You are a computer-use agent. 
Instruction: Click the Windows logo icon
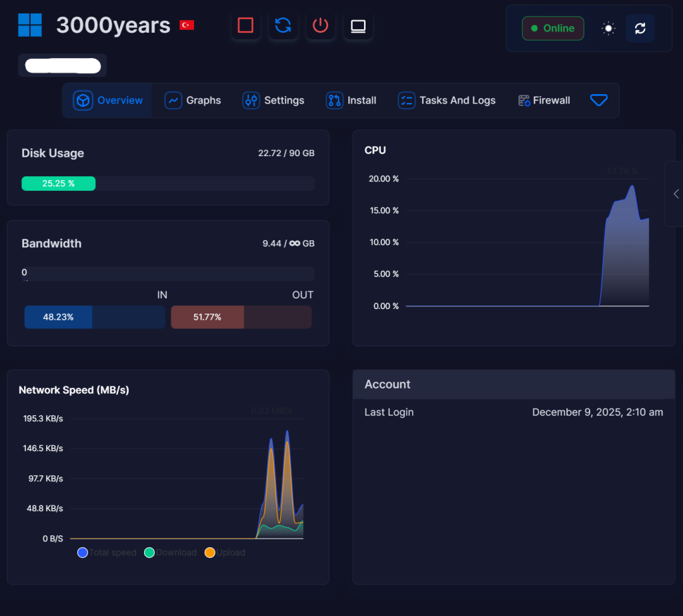tap(30, 25)
